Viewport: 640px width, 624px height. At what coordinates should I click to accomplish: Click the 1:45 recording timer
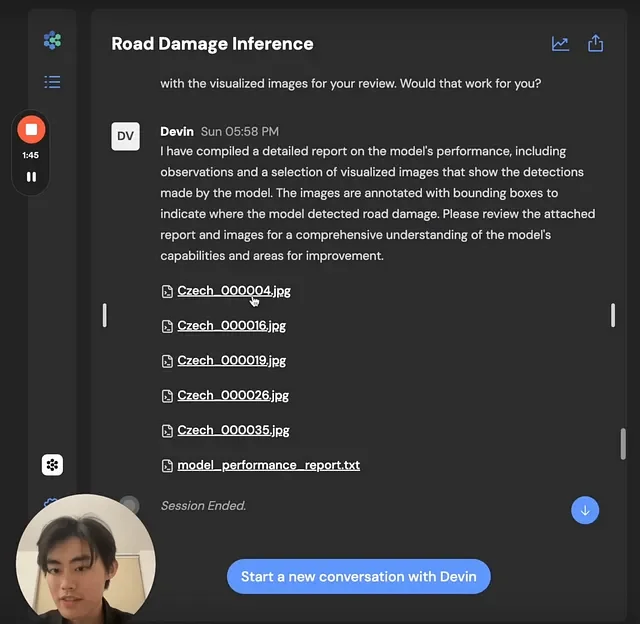(x=31, y=155)
